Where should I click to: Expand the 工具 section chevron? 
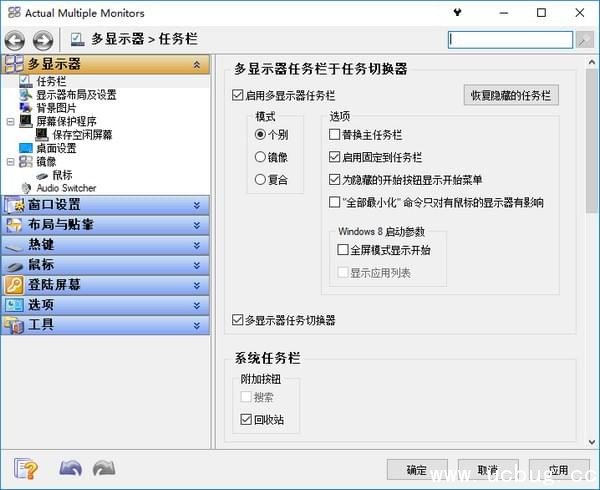tap(197, 326)
